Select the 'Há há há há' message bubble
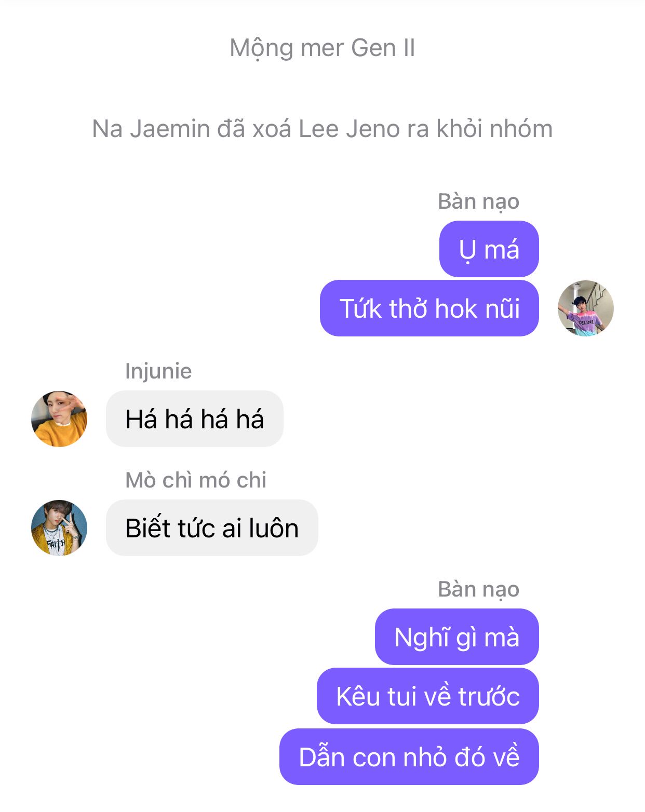The image size is (645, 812). [195, 419]
